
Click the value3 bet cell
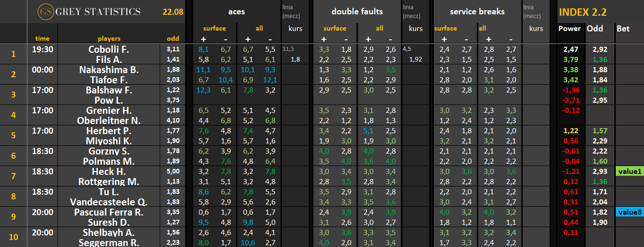coord(630,212)
